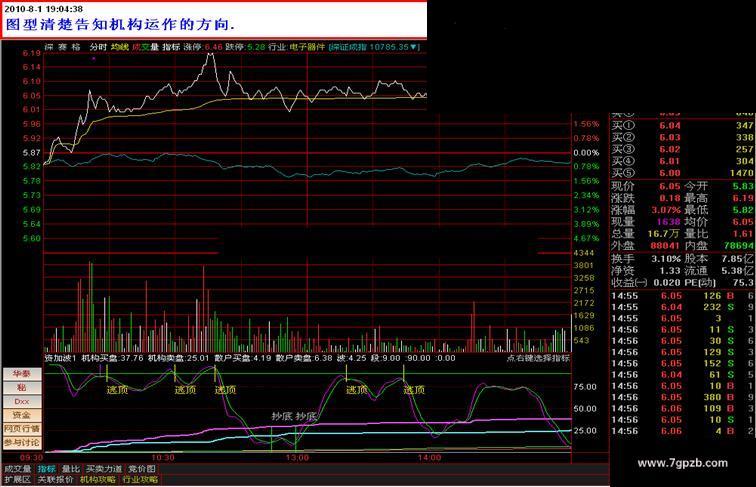Viewport: 756px width, 487px height.
Task: Click the 6.19 price axis label
Action: (x=32, y=53)
